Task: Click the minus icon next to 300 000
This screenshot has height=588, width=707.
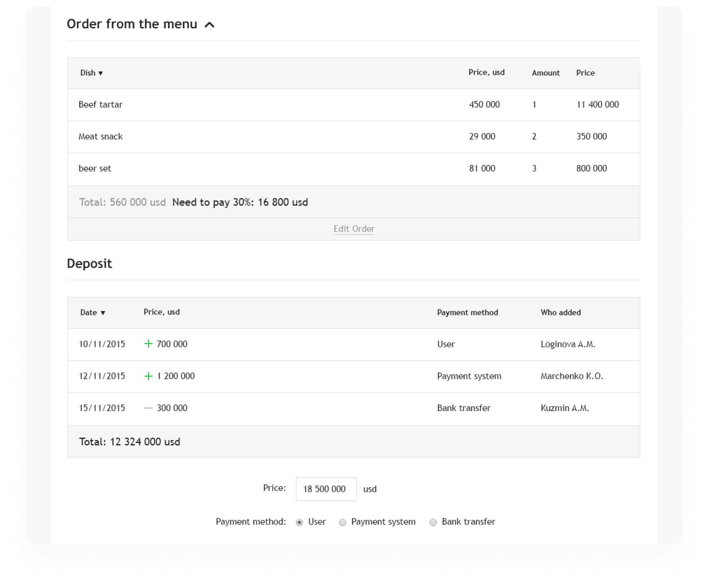Action: [x=148, y=408]
